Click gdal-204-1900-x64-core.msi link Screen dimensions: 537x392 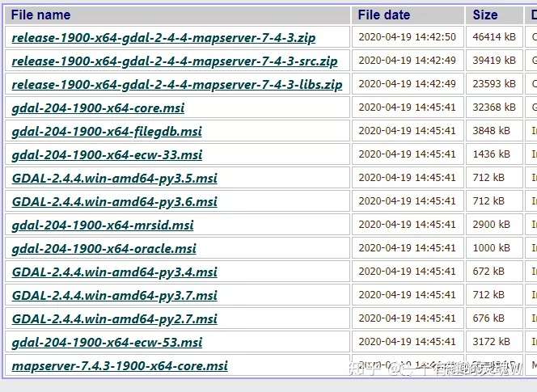point(98,108)
